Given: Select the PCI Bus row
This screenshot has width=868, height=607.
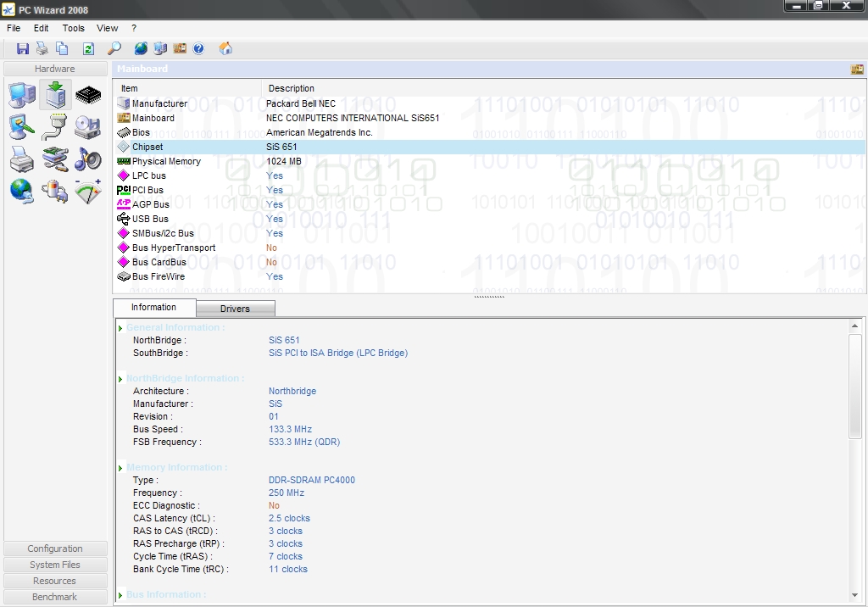Looking at the screenshot, I should 489,190.
